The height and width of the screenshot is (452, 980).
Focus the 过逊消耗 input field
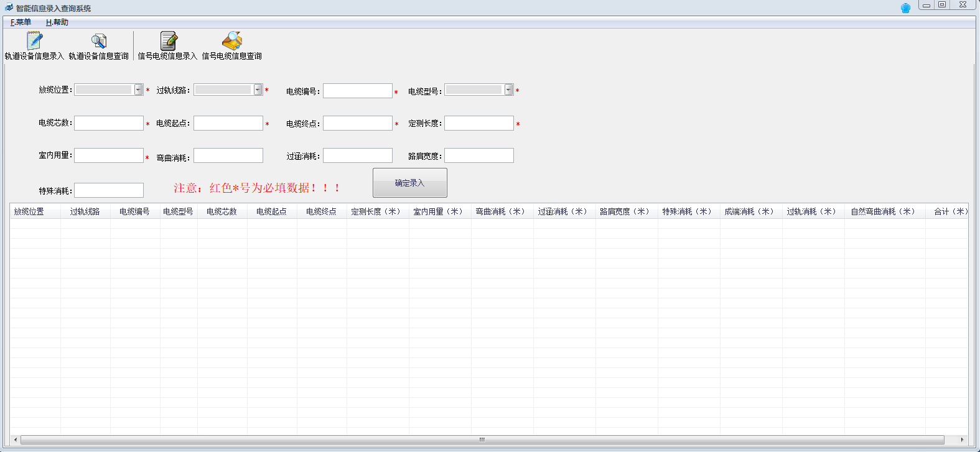click(358, 155)
